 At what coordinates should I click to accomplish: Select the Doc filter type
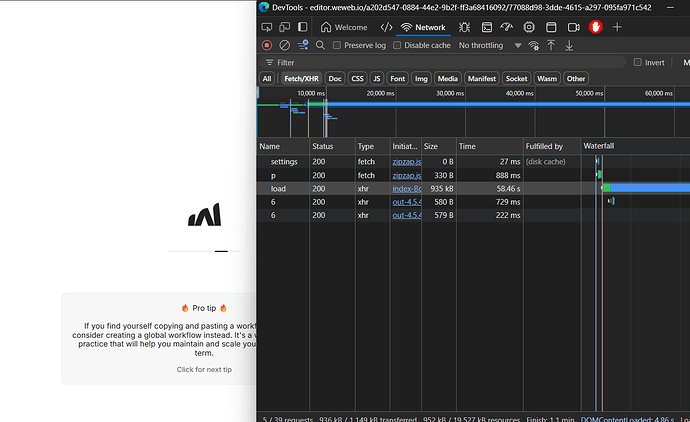(335, 79)
